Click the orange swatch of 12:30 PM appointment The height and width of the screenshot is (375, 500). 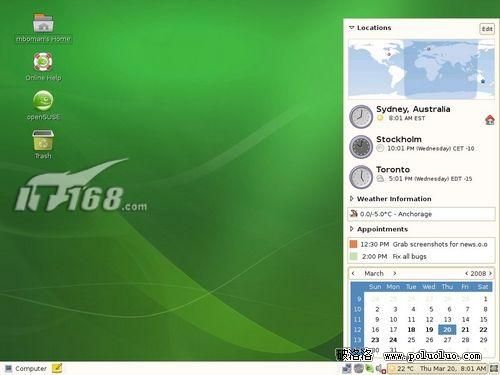coord(353,244)
